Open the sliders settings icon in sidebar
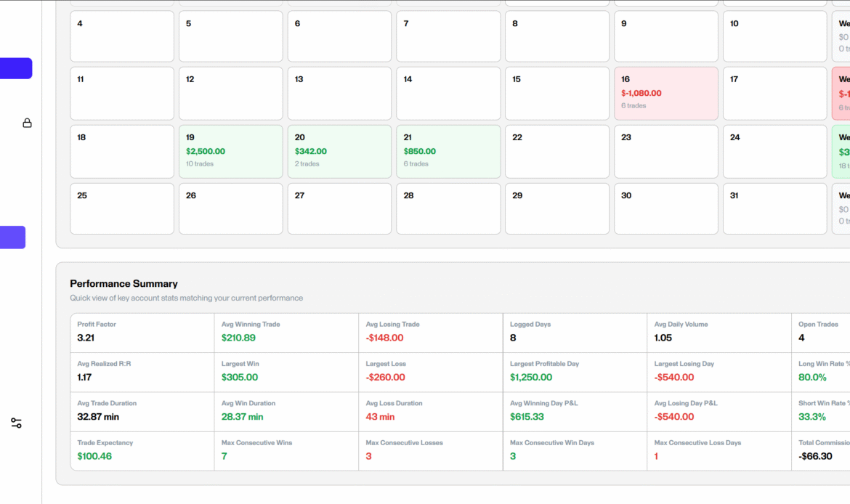 pyautogui.click(x=17, y=423)
